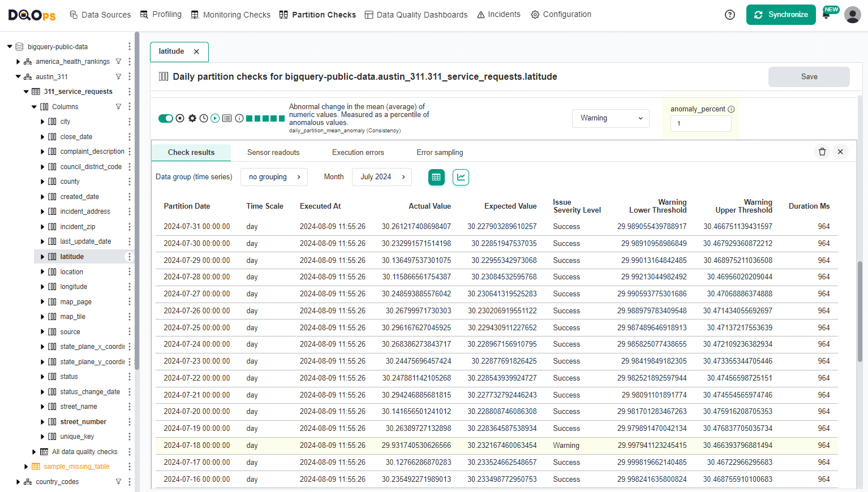The height and width of the screenshot is (492, 868).
Task: Switch to Error sampling tab
Action: [440, 153]
